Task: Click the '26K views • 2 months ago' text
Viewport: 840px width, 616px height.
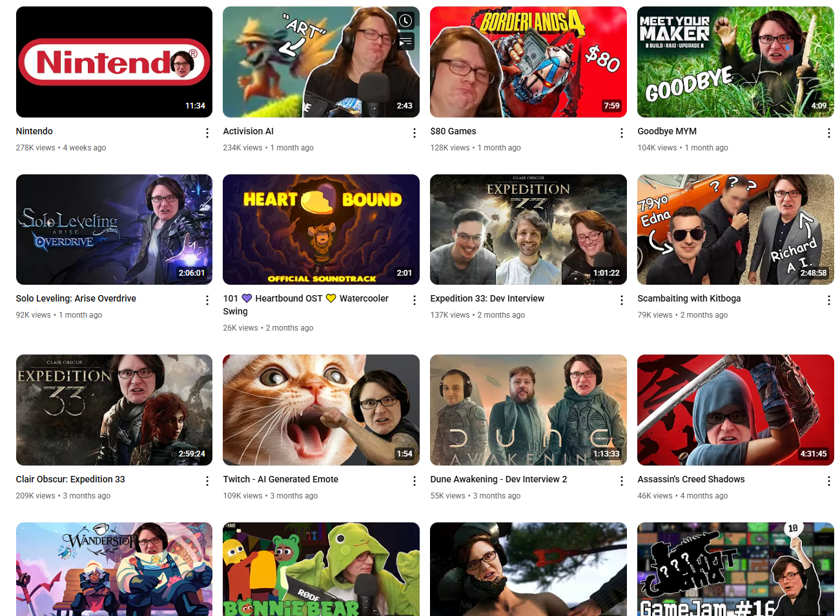Action: 268,328
